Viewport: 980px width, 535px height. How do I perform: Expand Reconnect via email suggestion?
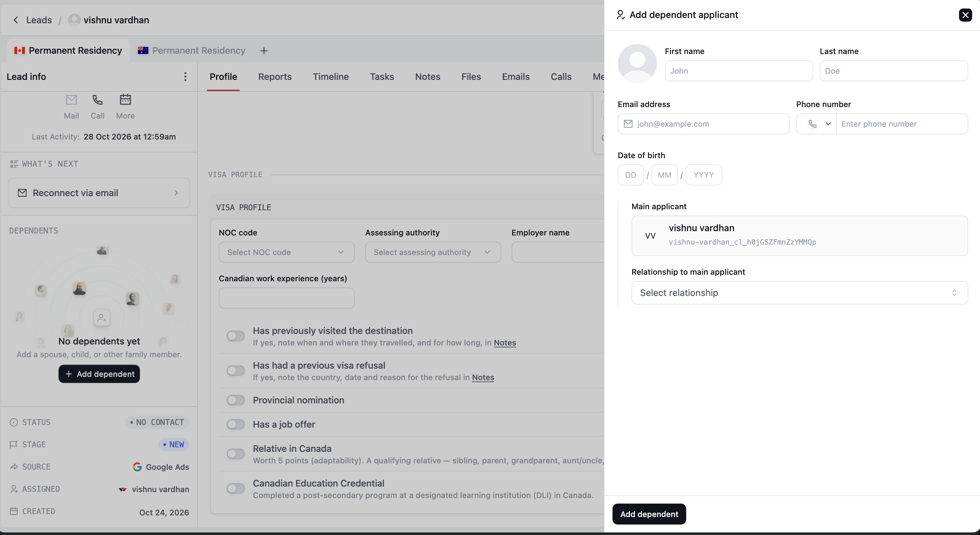99,193
